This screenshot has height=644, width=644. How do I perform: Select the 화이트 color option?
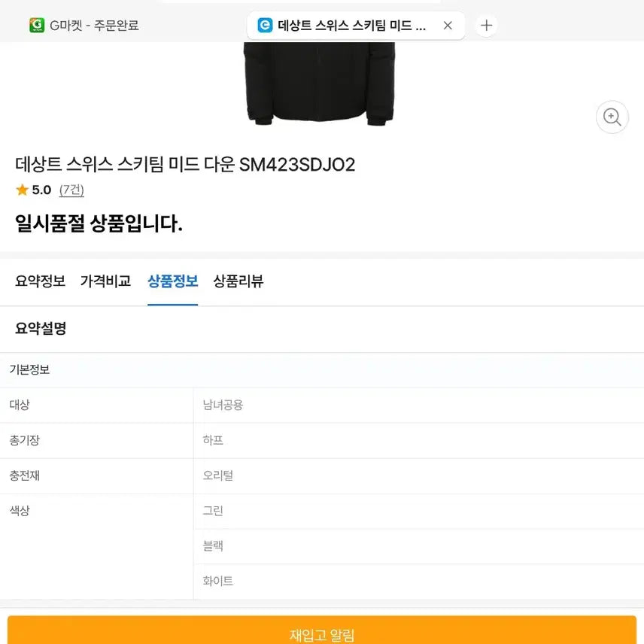217,581
